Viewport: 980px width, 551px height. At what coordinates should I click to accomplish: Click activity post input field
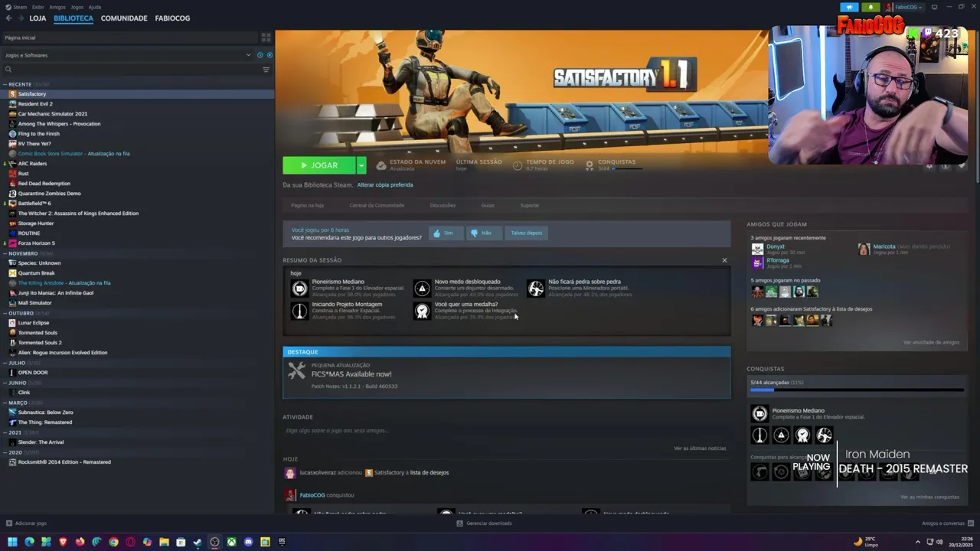click(506, 430)
